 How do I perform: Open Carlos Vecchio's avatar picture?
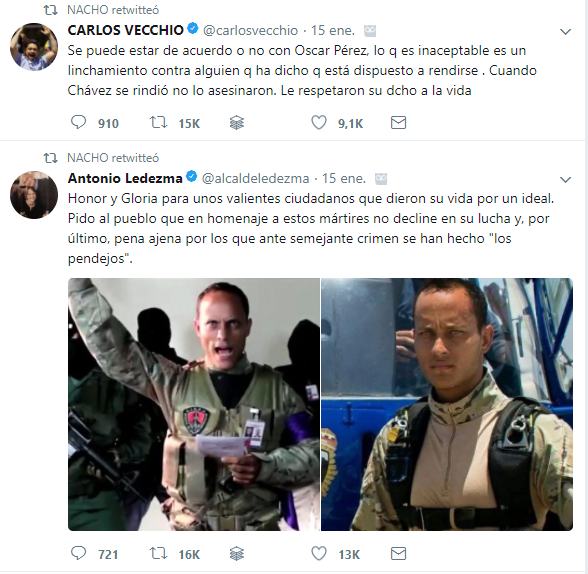click(x=34, y=47)
